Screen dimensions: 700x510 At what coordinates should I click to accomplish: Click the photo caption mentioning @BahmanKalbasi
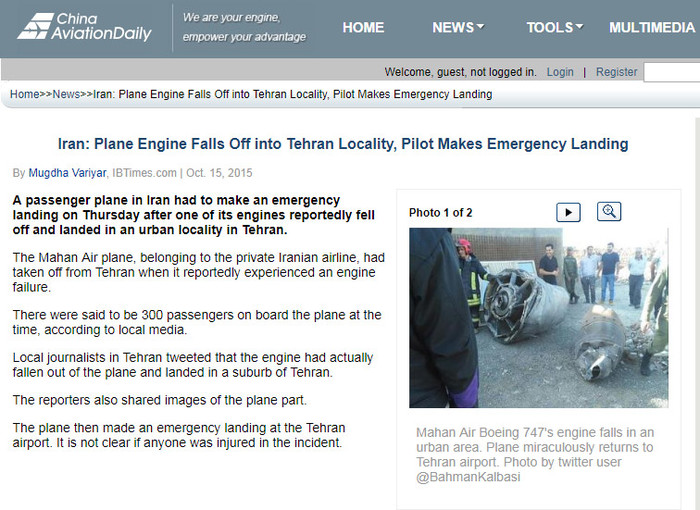click(x=535, y=455)
